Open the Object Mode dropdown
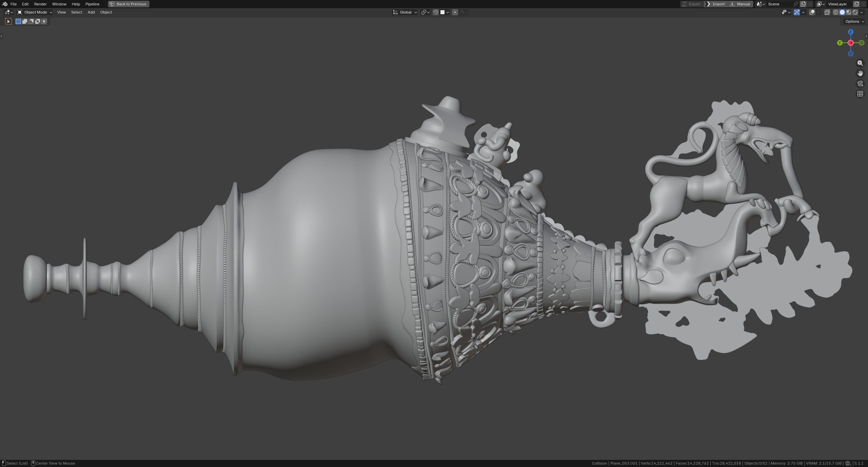This screenshot has width=868, height=467. [x=35, y=12]
